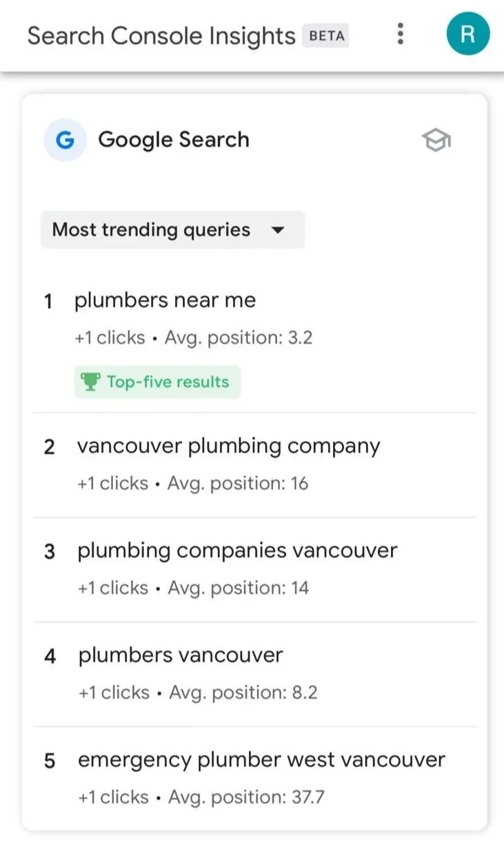
Task: Click the Google G logo icon
Action: 65,140
